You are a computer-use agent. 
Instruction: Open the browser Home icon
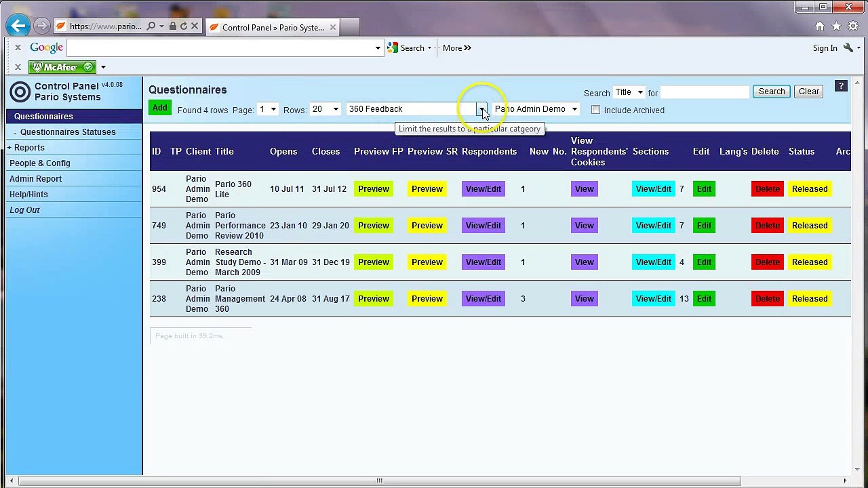(x=820, y=26)
